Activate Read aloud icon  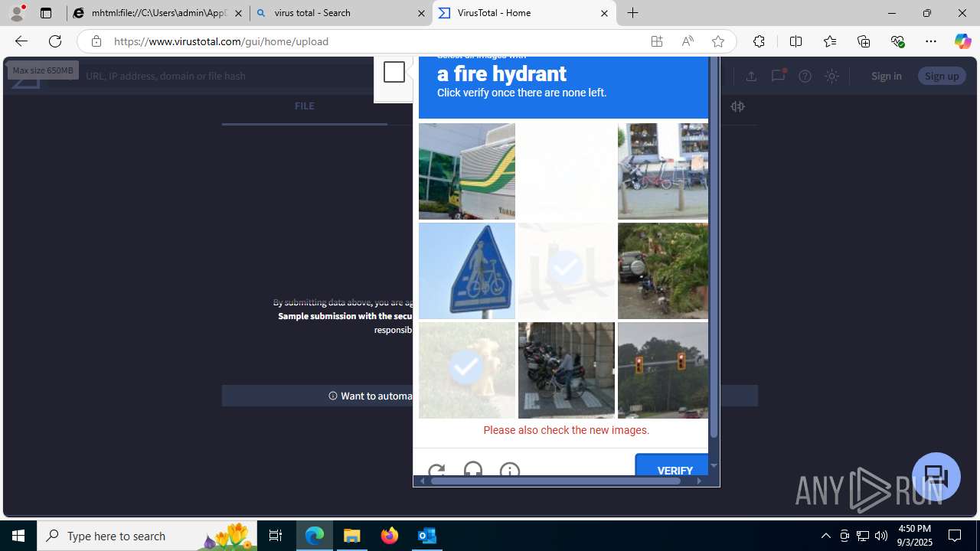688,41
